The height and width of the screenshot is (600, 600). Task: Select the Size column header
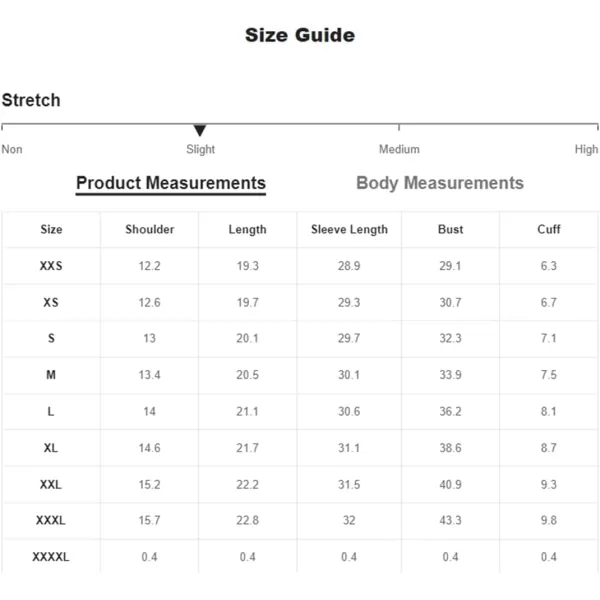point(51,229)
